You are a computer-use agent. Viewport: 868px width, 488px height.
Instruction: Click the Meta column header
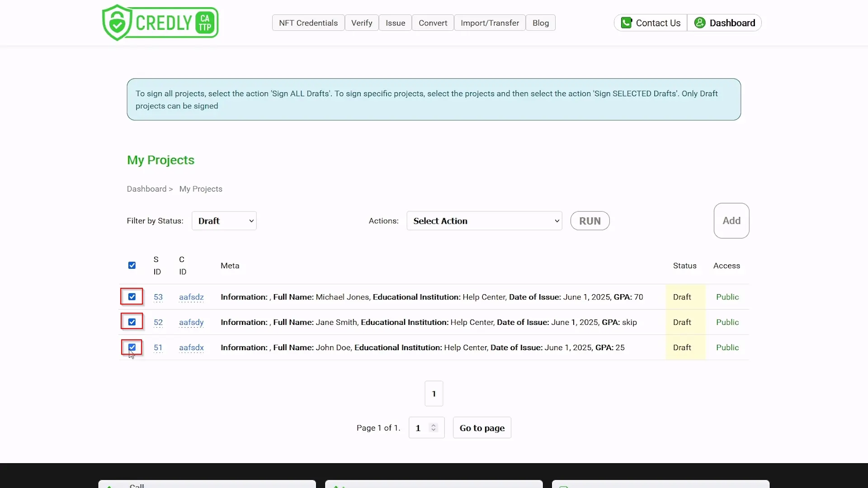coord(230,266)
